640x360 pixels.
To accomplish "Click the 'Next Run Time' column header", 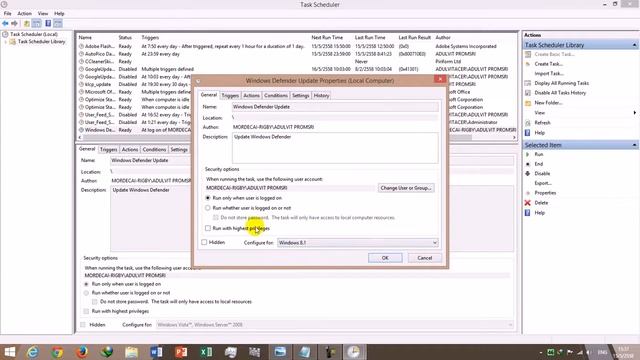I will point(327,38).
